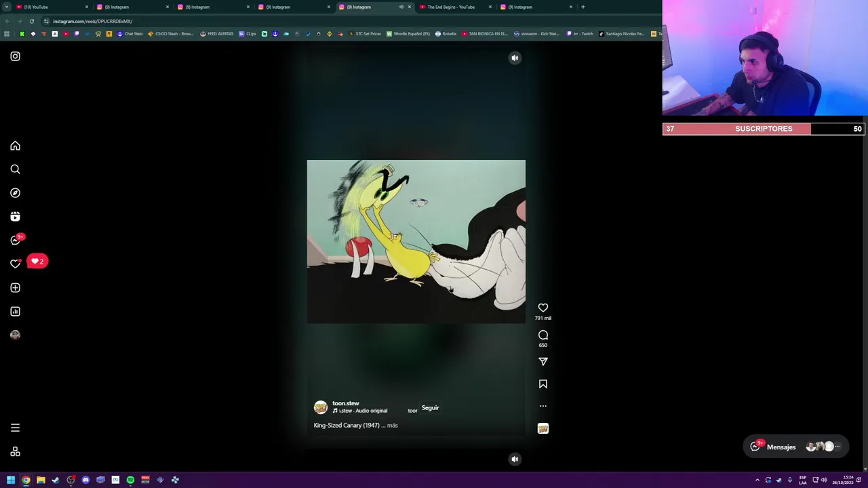Open Spotify from taskbar

coord(130,480)
